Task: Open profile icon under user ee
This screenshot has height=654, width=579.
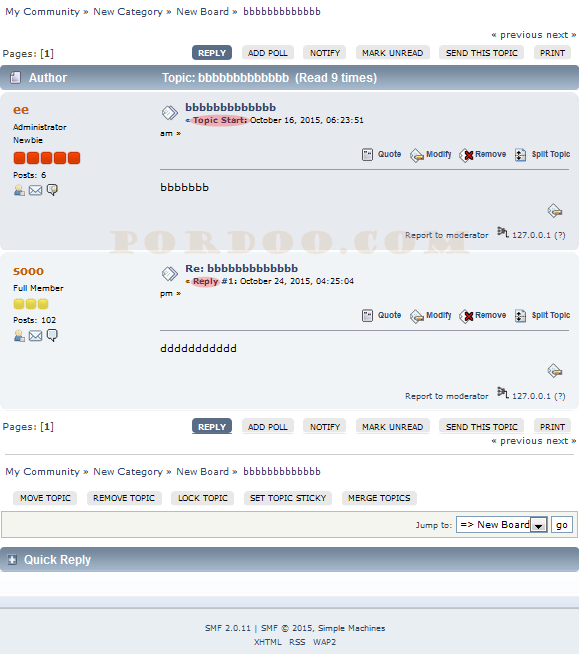Action: 19,190
